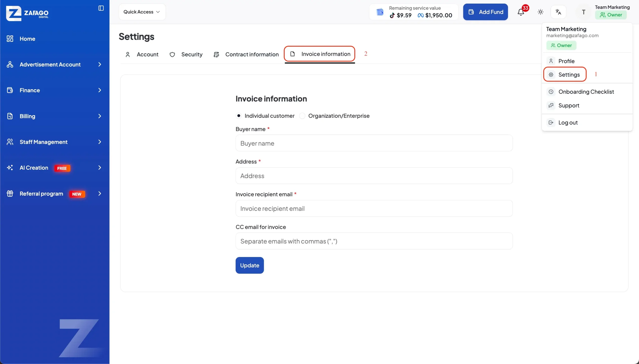The image size is (639, 364).
Task: Click the Home grid icon
Action: coord(10,39)
